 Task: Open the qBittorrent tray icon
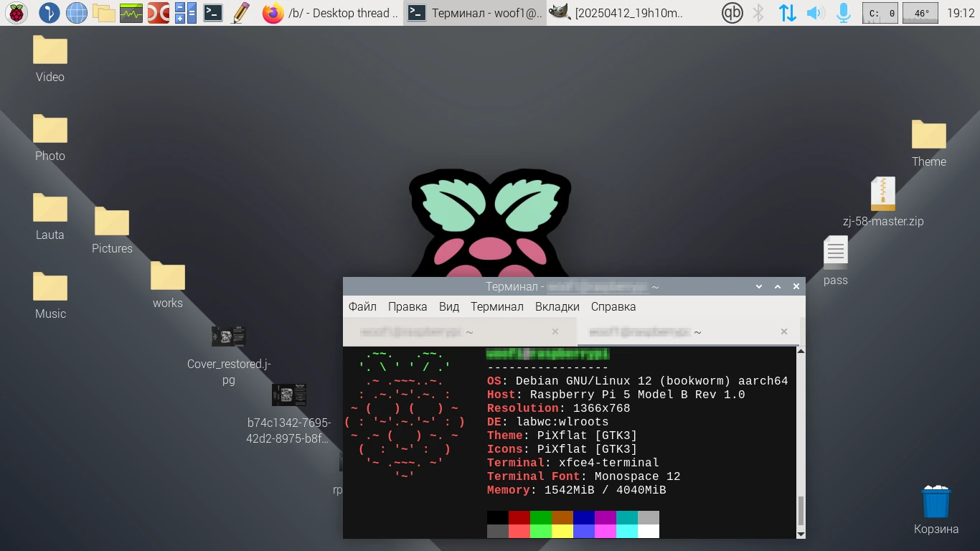click(x=732, y=13)
